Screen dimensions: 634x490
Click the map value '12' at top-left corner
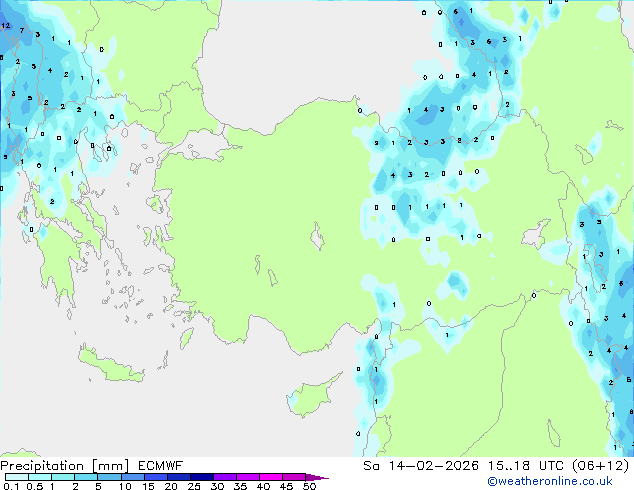[x=5, y=25]
